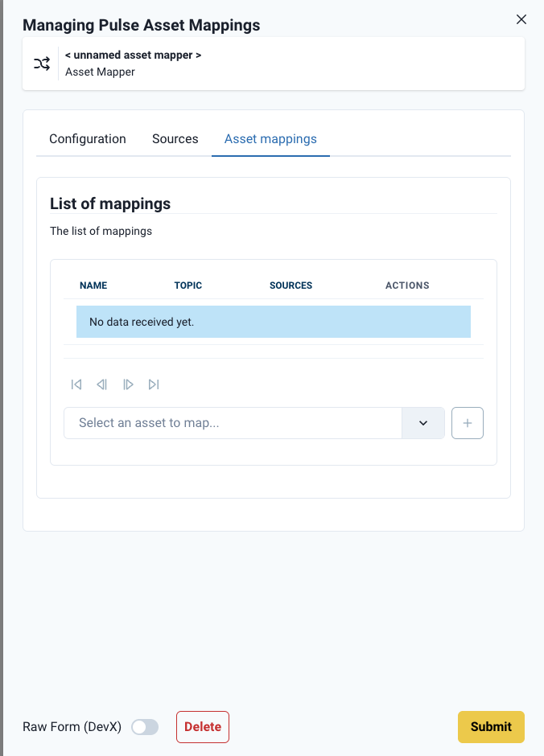
Task: Open the 'Select an asset to map' dropdown
Action: (x=233, y=422)
